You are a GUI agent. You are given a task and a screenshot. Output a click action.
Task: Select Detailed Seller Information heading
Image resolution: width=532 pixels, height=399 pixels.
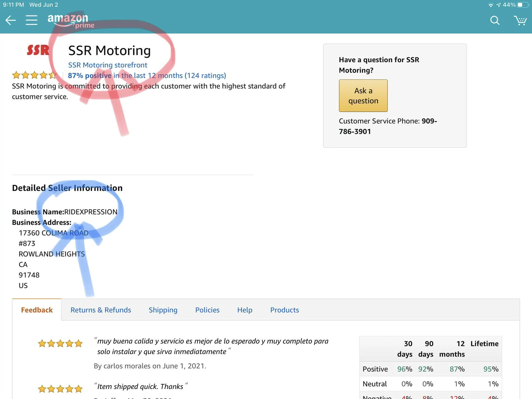coord(67,188)
